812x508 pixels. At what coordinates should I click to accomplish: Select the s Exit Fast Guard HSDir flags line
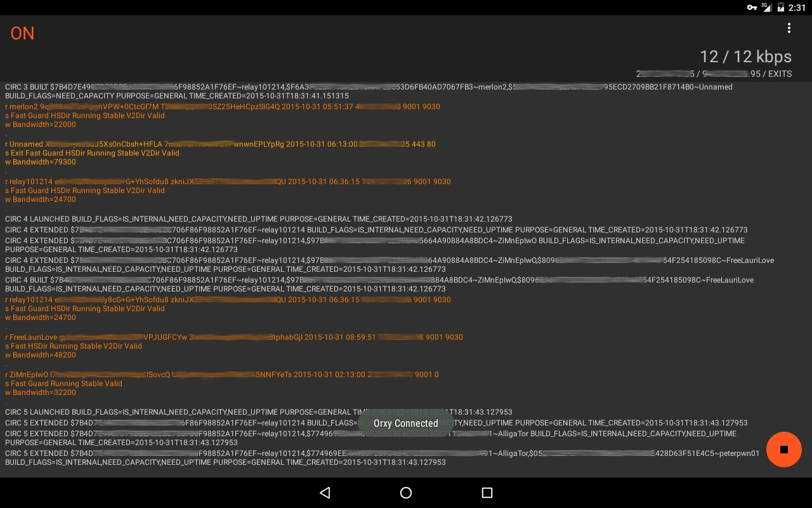(x=92, y=153)
